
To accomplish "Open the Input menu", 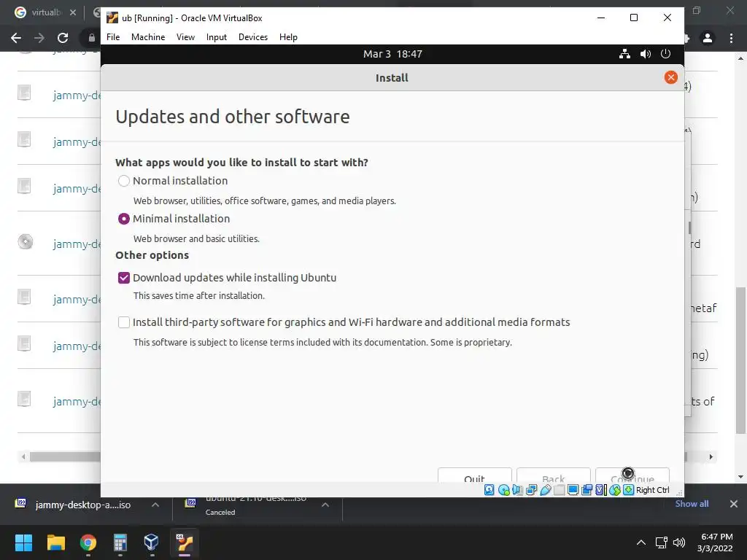I will (x=216, y=37).
